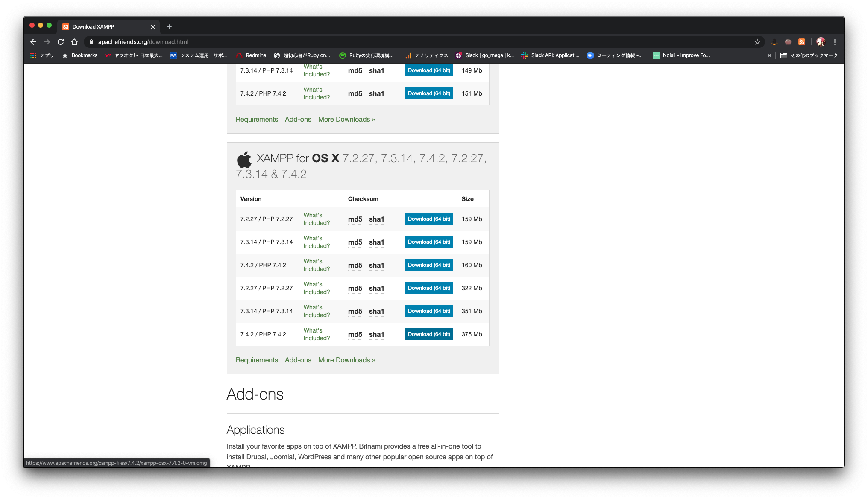Open More Downloads link under OS X table
Screen dimensions: 868x499
pos(346,360)
